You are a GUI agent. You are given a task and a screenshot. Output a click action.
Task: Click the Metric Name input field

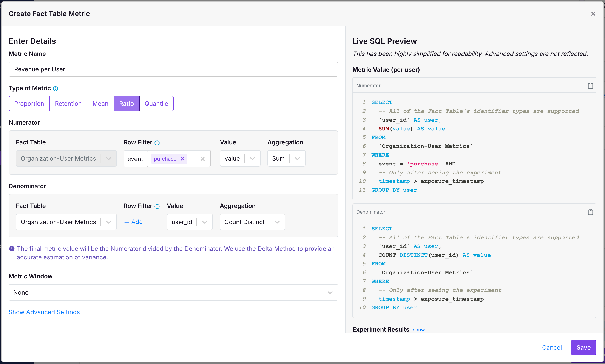tap(173, 69)
